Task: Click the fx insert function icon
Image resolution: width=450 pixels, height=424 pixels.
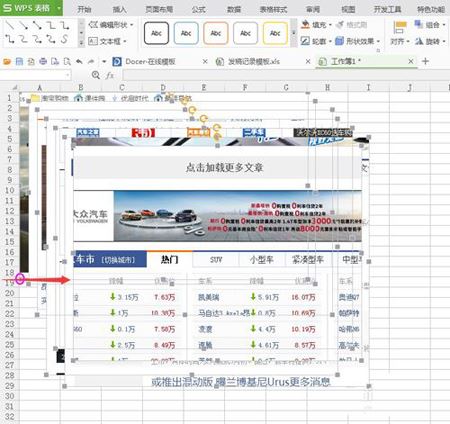Action: pos(110,76)
